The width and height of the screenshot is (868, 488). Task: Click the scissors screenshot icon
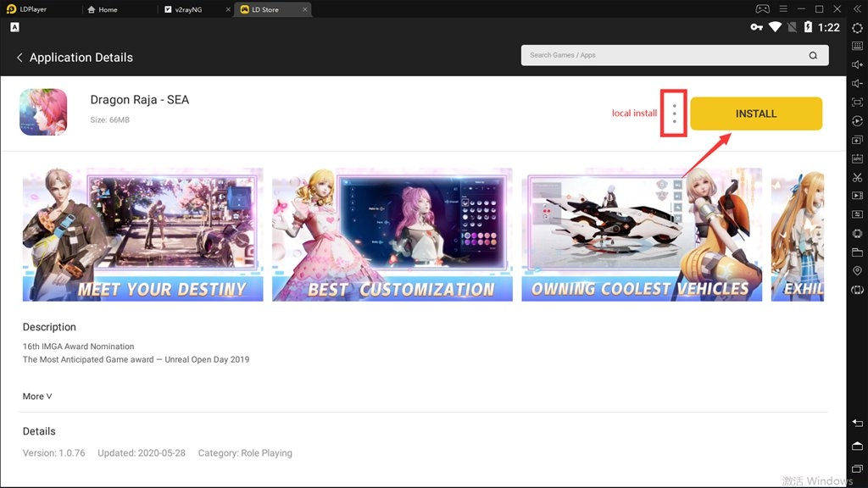coord(857,177)
